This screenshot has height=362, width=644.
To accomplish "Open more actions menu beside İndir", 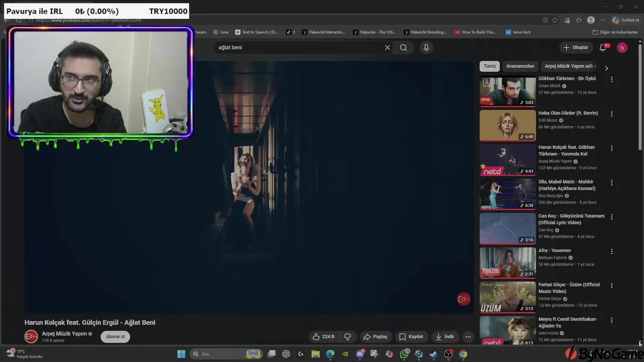I will (x=468, y=337).
